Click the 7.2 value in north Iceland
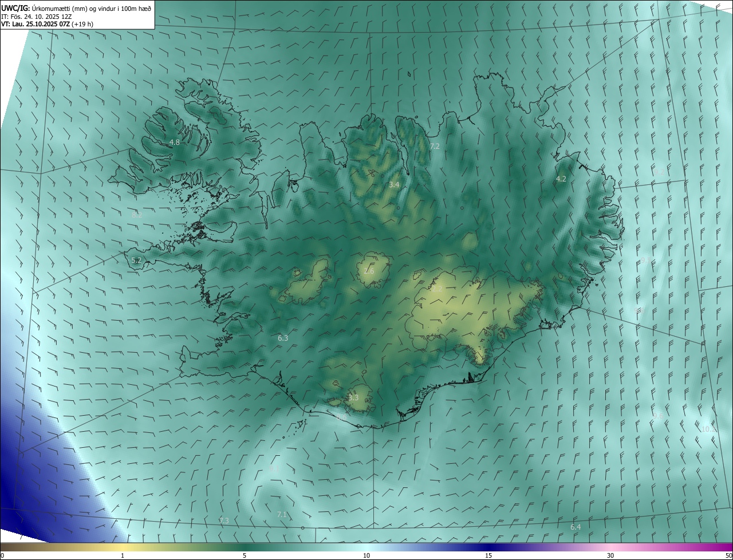This screenshot has width=733, height=560. click(x=435, y=147)
